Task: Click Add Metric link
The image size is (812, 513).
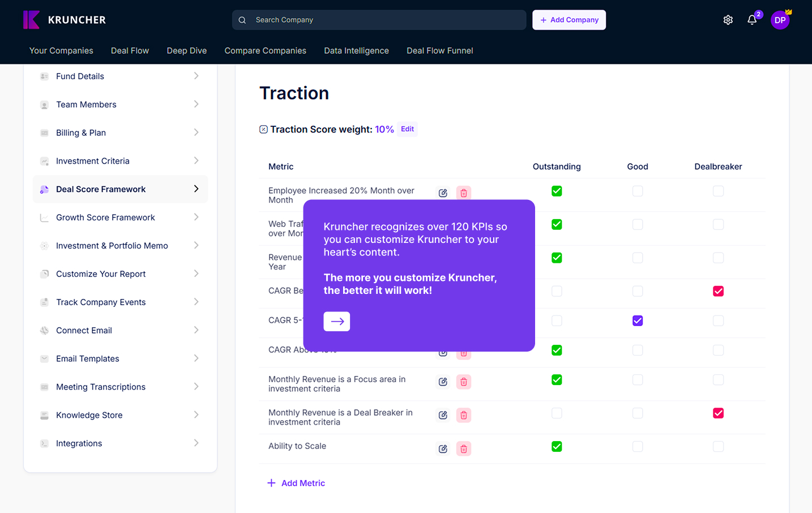Action: click(x=296, y=483)
